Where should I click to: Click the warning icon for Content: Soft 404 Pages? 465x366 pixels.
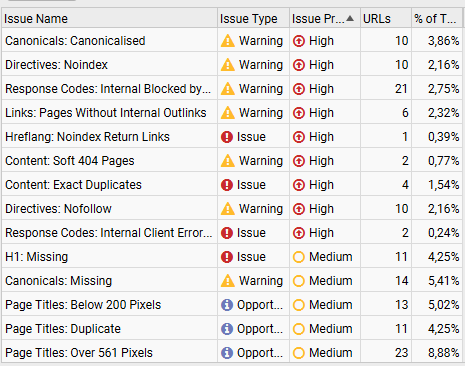[228, 161]
